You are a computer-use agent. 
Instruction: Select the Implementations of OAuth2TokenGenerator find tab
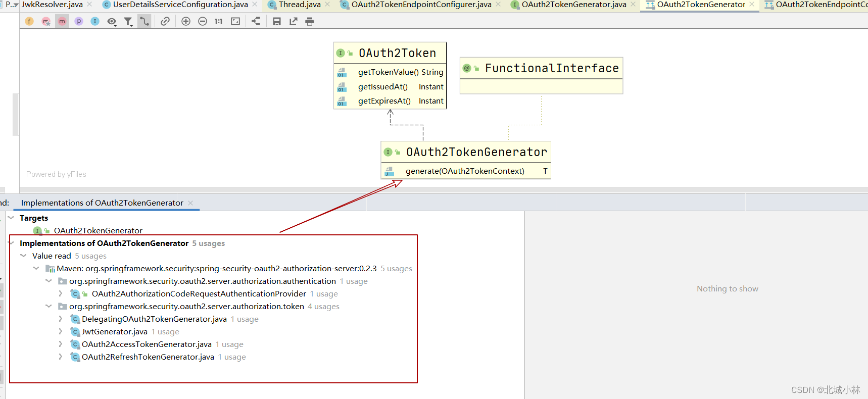tap(102, 203)
